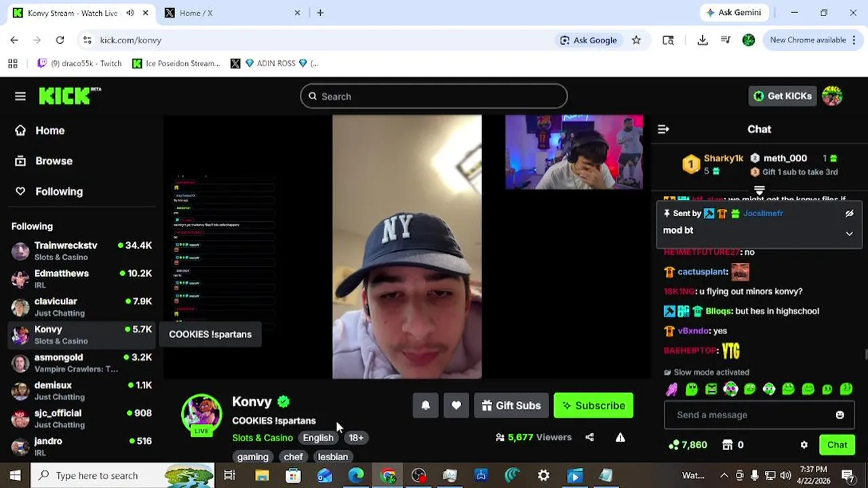Click the Ask Gemini button
This screenshot has width=868, height=488.
click(734, 13)
